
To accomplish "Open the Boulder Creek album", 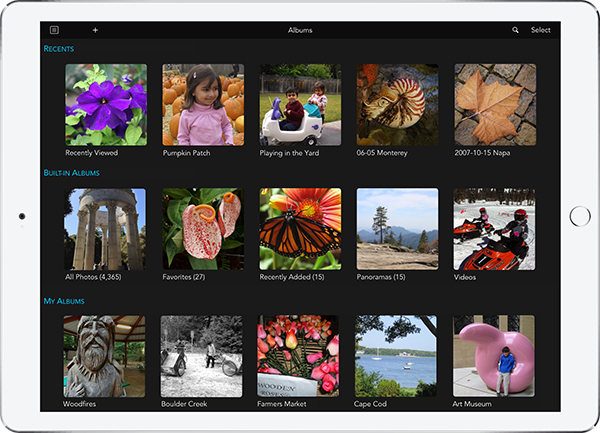I will (x=203, y=356).
